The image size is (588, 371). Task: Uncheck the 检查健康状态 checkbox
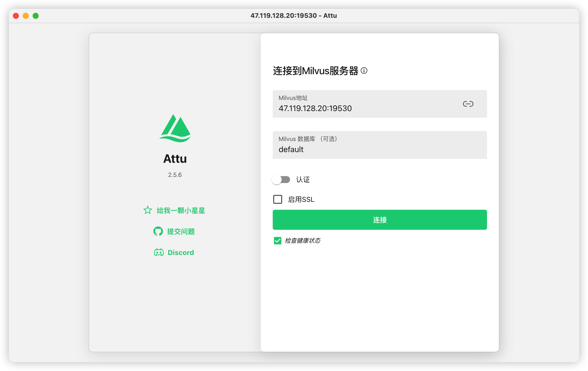point(278,241)
